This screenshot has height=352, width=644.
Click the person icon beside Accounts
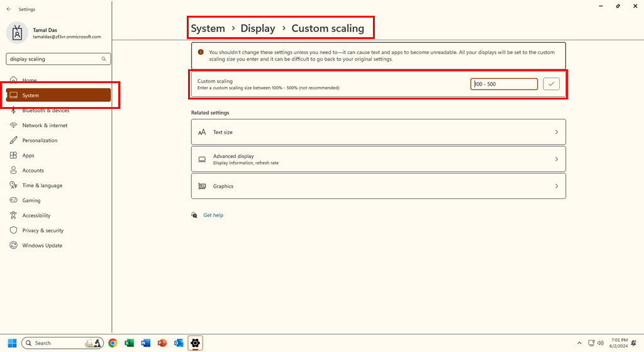pyautogui.click(x=14, y=170)
